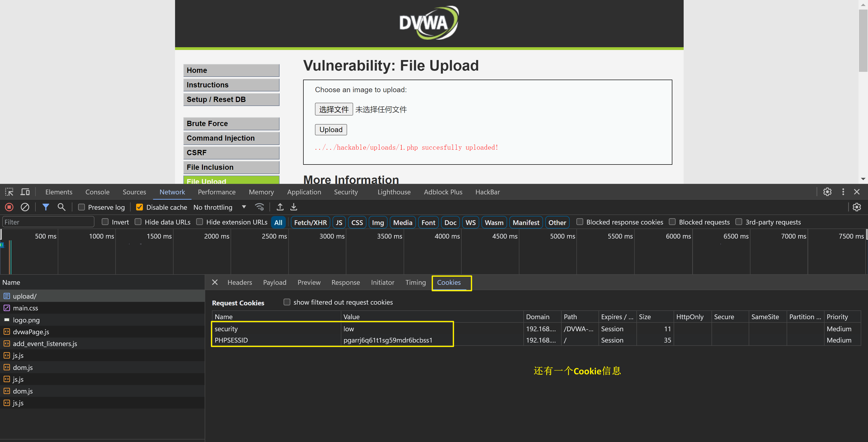Screen dimensions: 868x442
Task: Toggle the network filter funnel icon
Action: click(x=45, y=207)
